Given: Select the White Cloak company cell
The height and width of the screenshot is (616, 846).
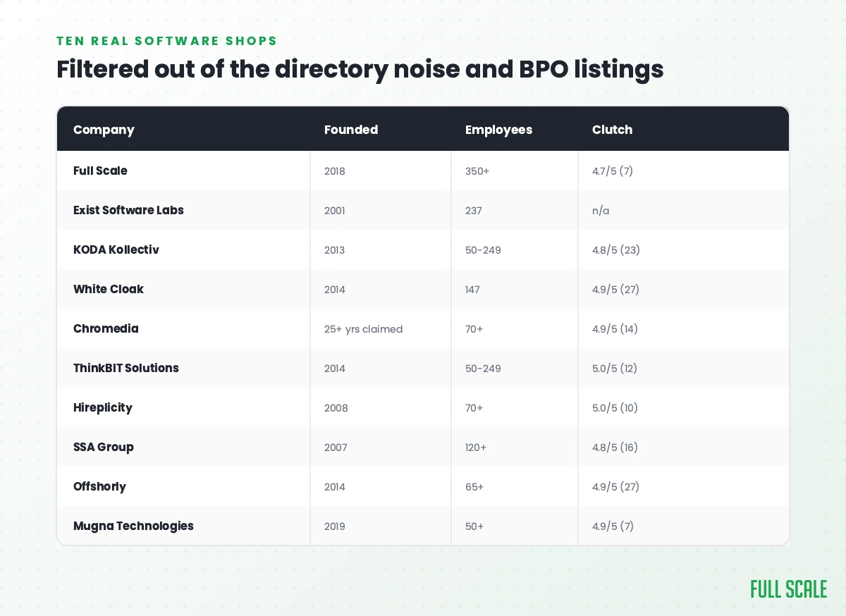Looking at the screenshot, I should [109, 289].
